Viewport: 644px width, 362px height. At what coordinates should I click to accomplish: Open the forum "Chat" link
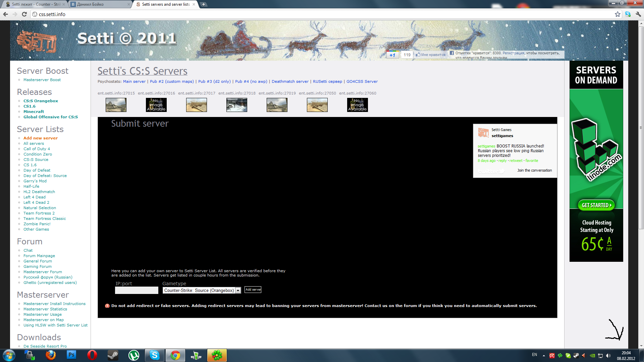point(28,250)
